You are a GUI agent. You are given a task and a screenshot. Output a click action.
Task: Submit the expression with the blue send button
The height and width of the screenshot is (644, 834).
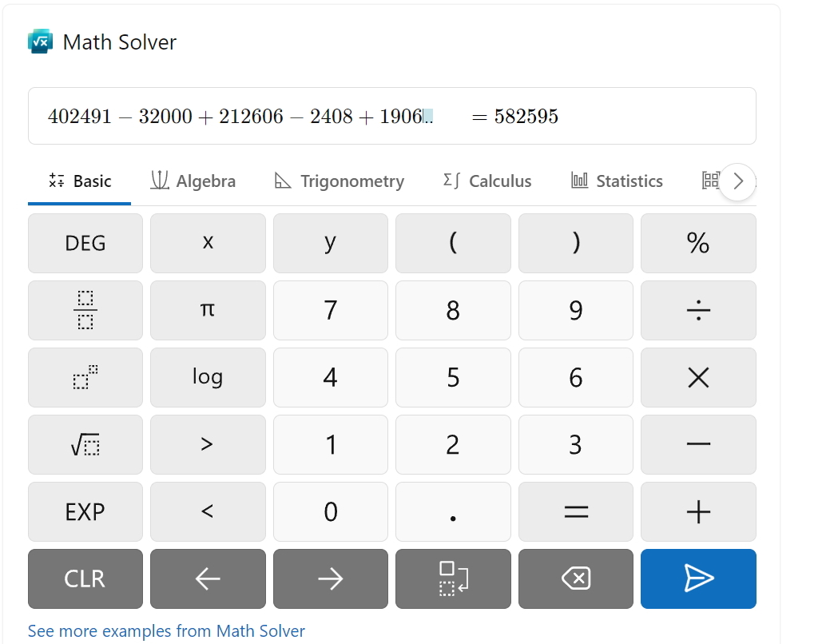coord(698,578)
